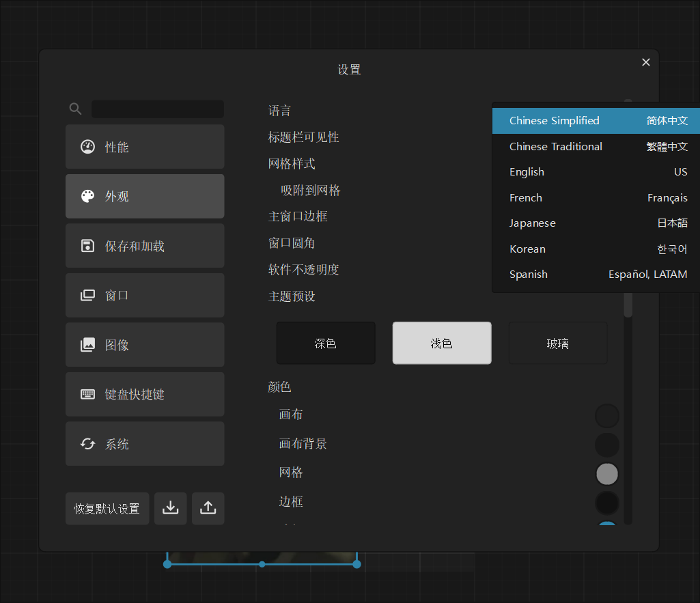Click the 系统 refresh icon in sidebar

pos(87,444)
